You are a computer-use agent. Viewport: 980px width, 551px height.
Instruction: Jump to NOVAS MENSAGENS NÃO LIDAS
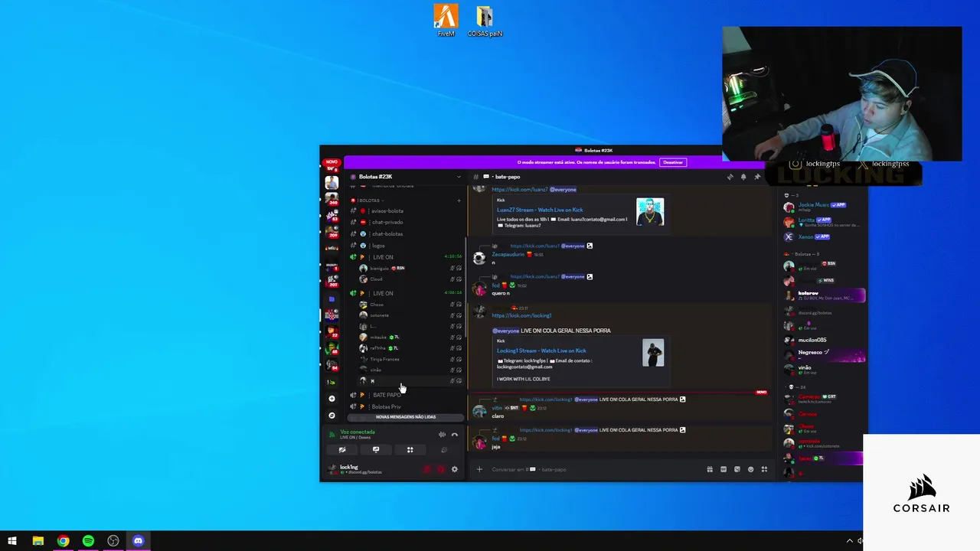point(406,417)
